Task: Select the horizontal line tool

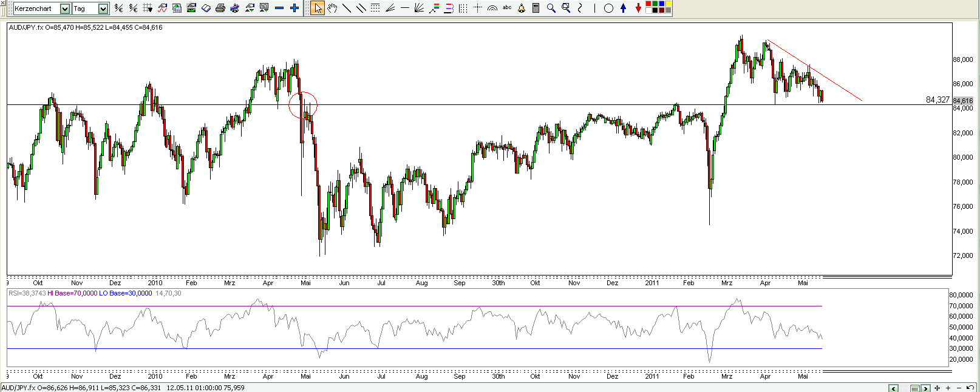Action: click(x=405, y=8)
